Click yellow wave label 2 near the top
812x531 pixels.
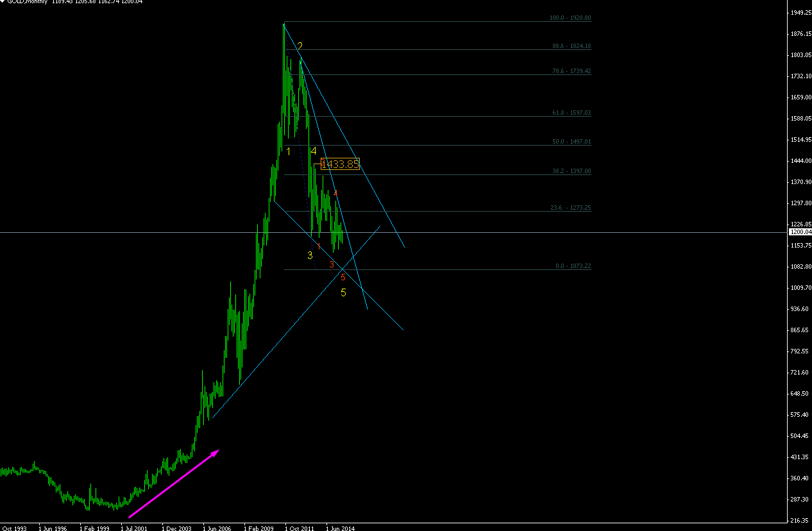tap(300, 46)
